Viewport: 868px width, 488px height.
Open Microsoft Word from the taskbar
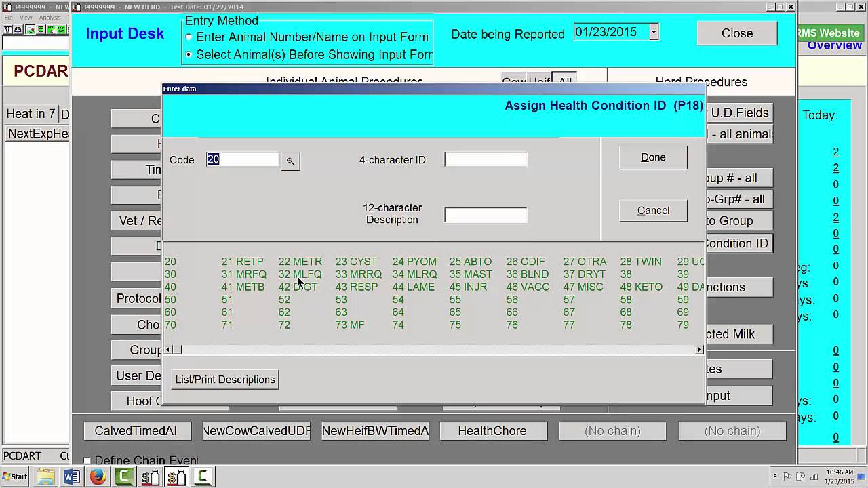[x=72, y=477]
